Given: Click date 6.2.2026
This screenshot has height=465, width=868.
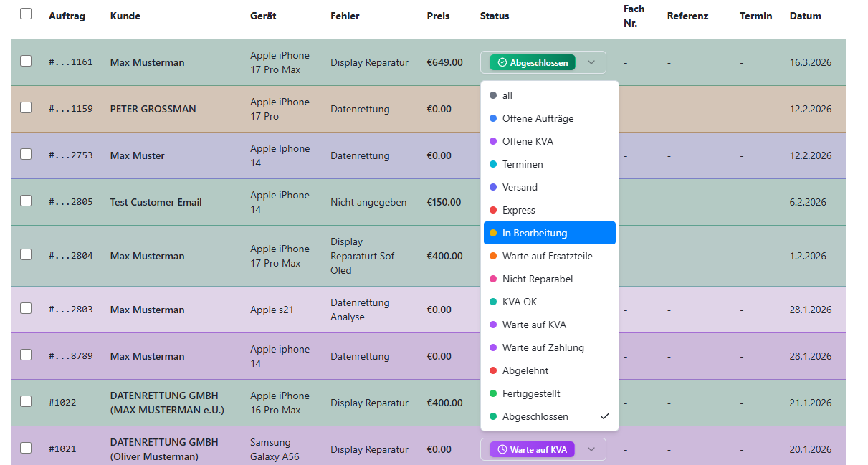Looking at the screenshot, I should point(808,202).
